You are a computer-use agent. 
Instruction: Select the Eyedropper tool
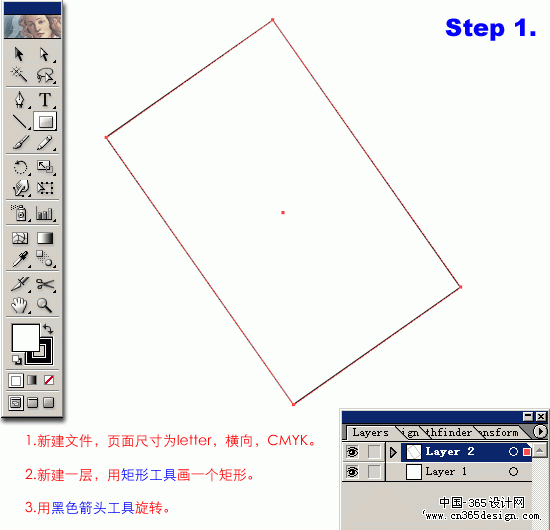point(20,259)
